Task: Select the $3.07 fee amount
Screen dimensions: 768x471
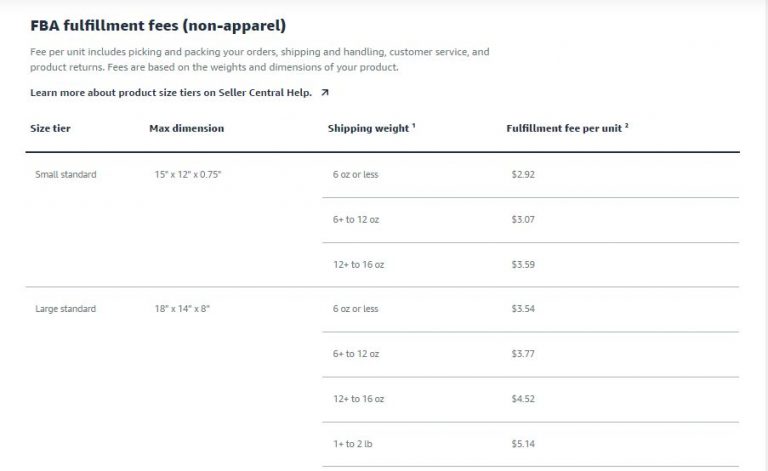Action: coord(523,220)
